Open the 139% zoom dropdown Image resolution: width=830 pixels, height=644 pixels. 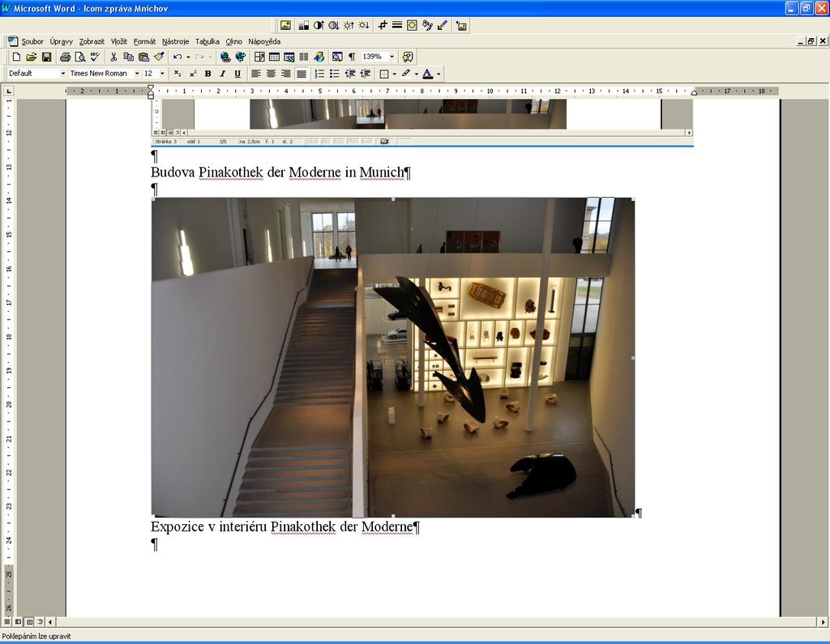pyautogui.click(x=391, y=57)
